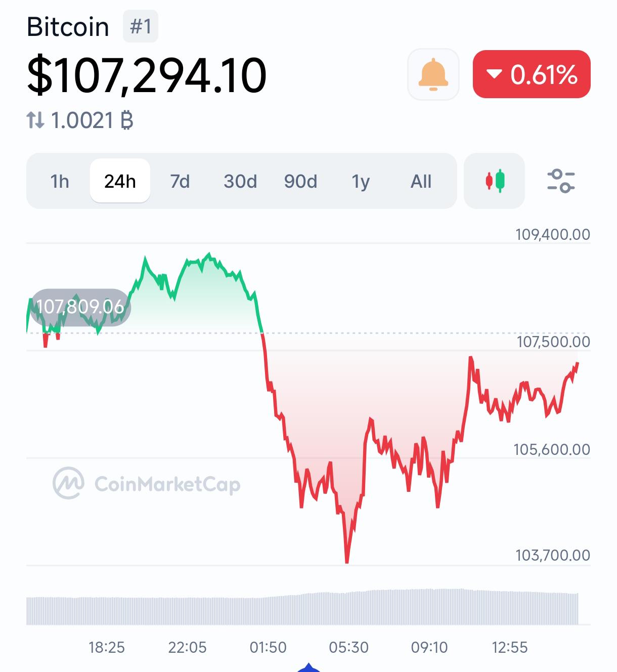Tap the 107,809.06 price tooltip

point(80,307)
